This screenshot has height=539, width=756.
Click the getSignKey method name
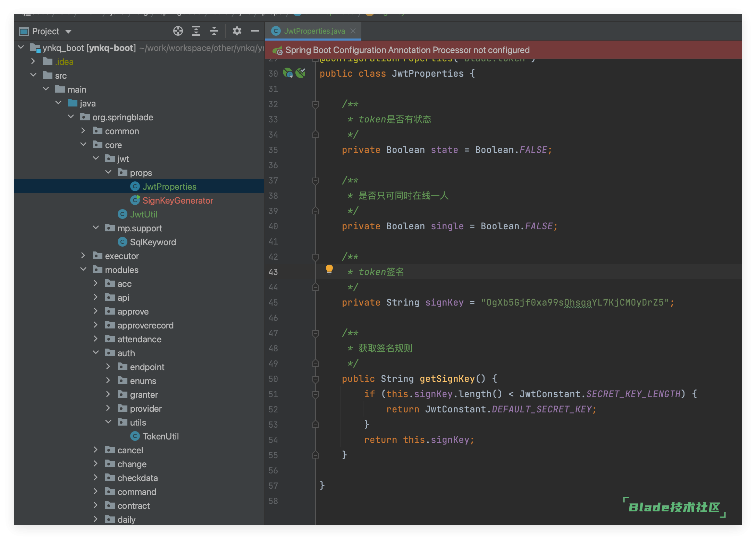pyautogui.click(x=447, y=379)
